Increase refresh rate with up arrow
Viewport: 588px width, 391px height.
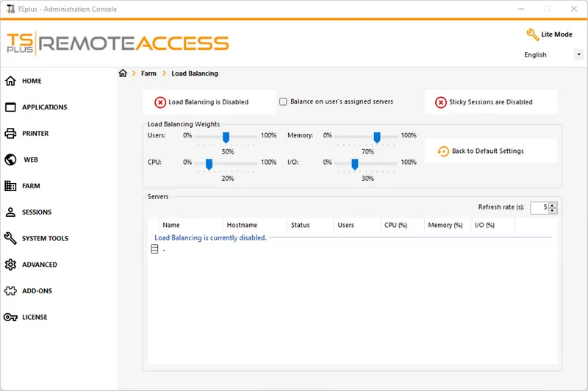(x=553, y=205)
